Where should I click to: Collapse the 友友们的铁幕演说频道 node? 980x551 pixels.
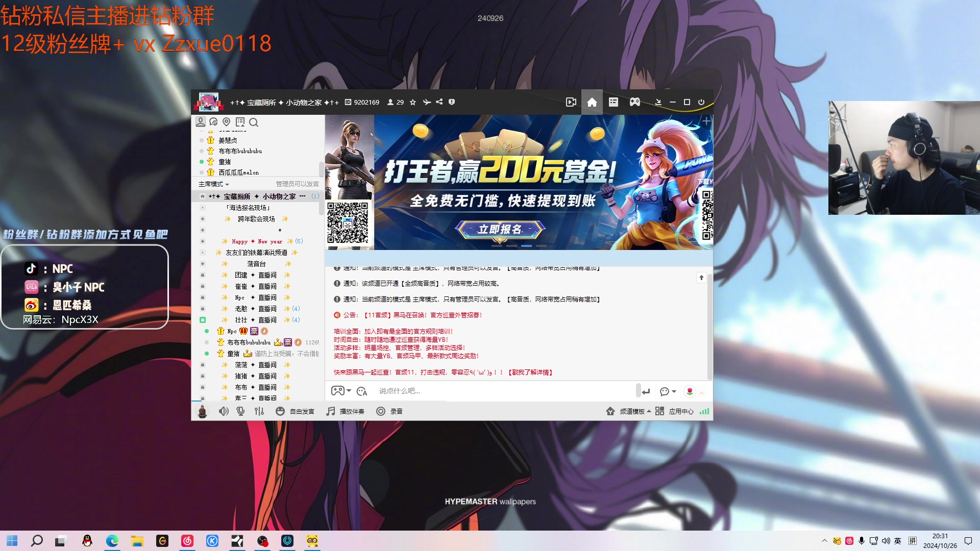point(203,253)
